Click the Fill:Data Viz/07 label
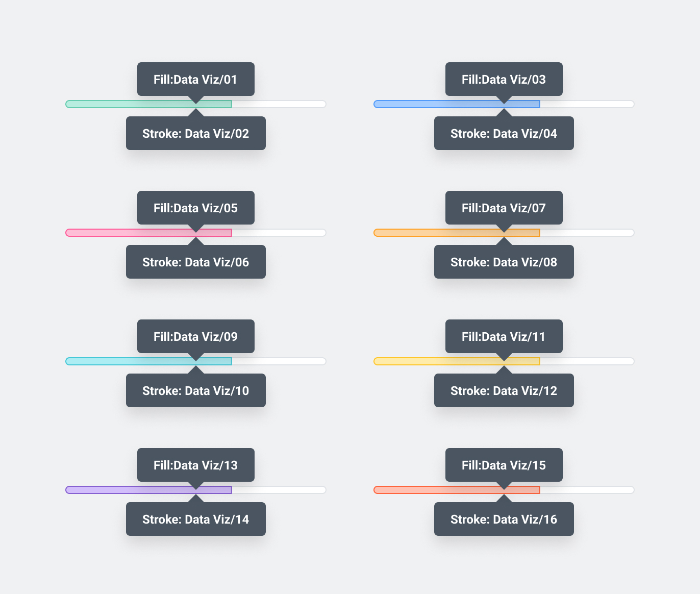This screenshot has height=594, width=700. (504, 208)
